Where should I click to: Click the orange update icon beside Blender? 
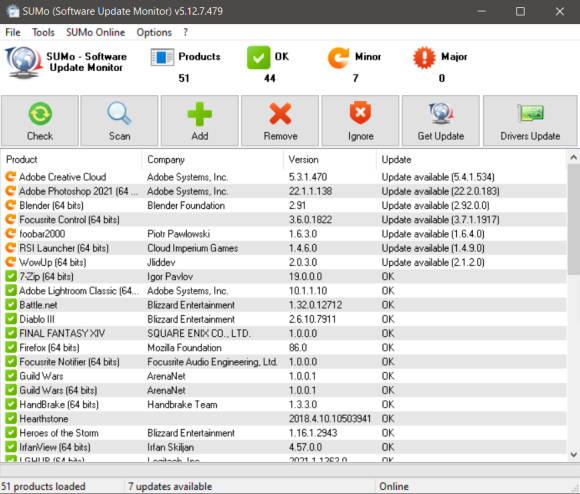click(x=11, y=205)
